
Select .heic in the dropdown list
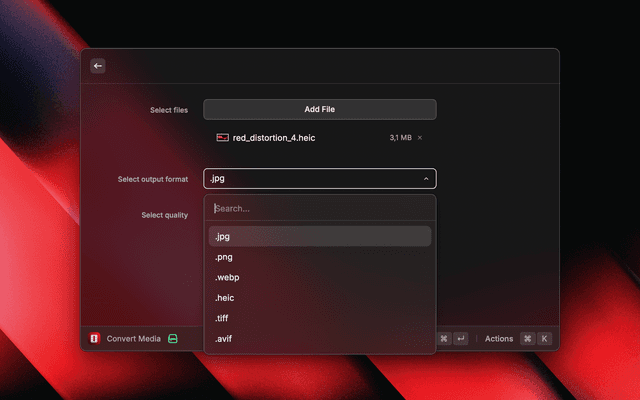[320, 298]
